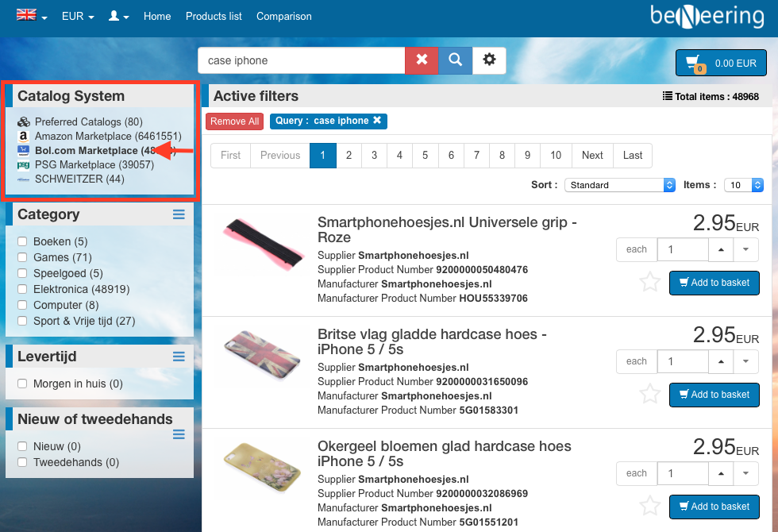
Task: Favorite the Universele grip Roze product star
Action: 650,283
